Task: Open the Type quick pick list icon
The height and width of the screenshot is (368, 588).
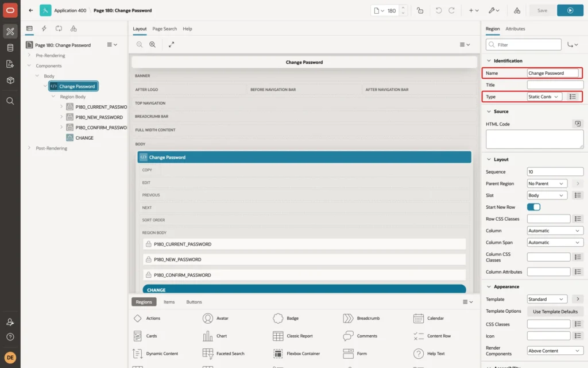Action: (572, 97)
